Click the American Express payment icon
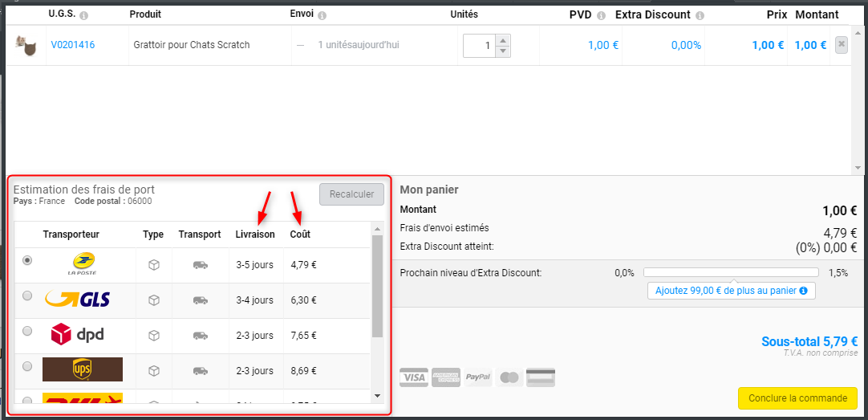The image size is (868, 420). pos(446,377)
